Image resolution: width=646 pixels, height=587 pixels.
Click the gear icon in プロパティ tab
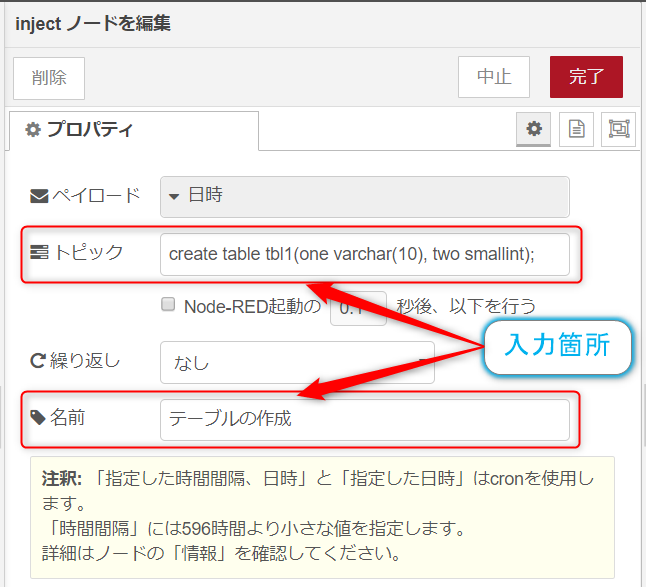[x=33, y=130]
